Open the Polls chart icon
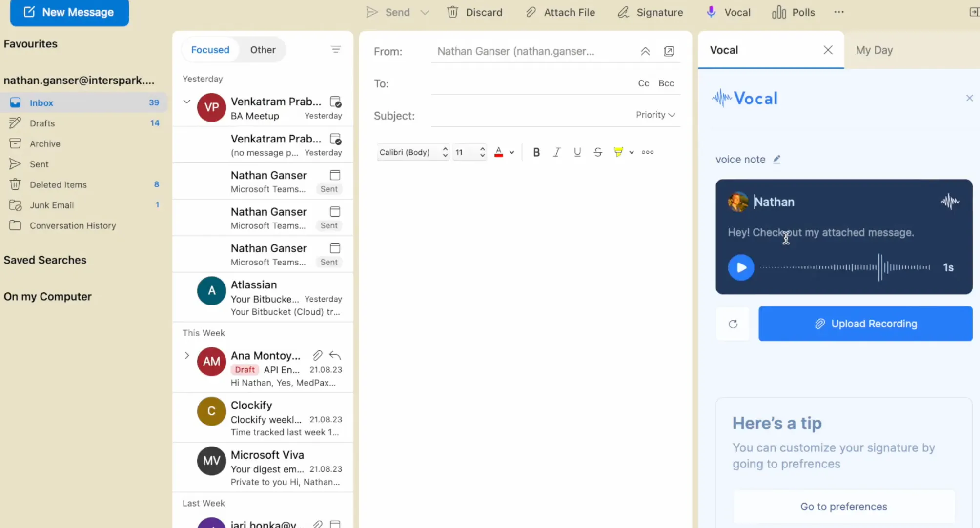Viewport: 980px width, 528px height. [778, 12]
